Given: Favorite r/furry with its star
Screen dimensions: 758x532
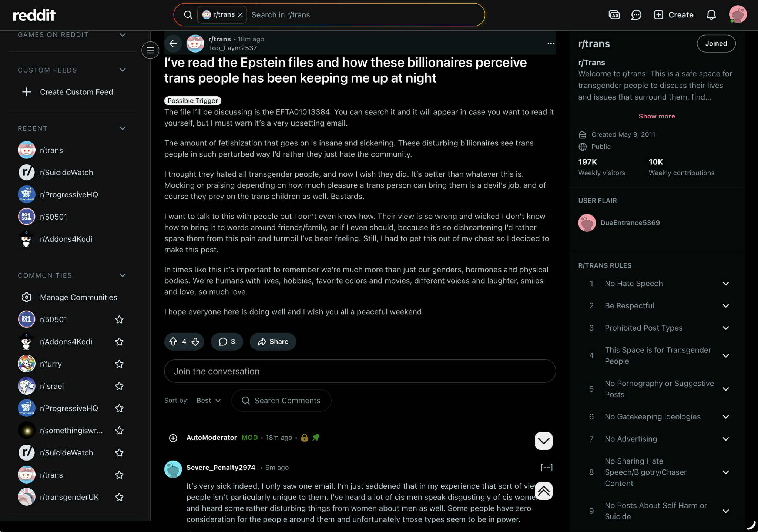Looking at the screenshot, I should click(119, 364).
